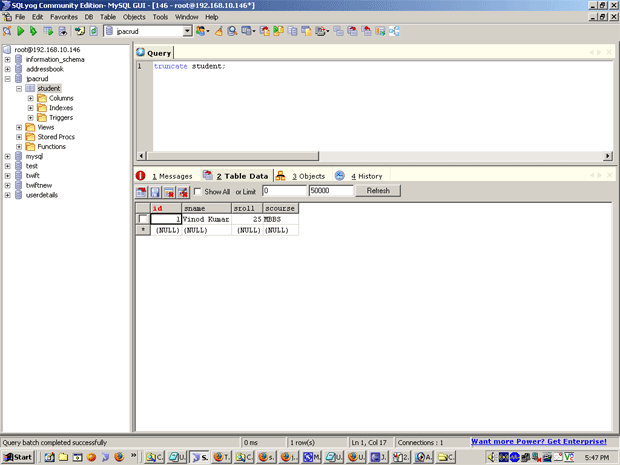Click the 'sroll' column header
The width and height of the screenshot is (620, 465).
coord(247,208)
